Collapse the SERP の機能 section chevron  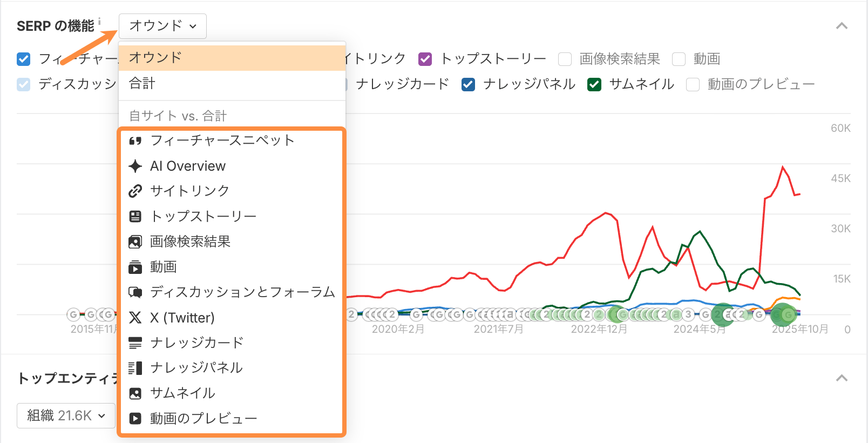point(842,26)
